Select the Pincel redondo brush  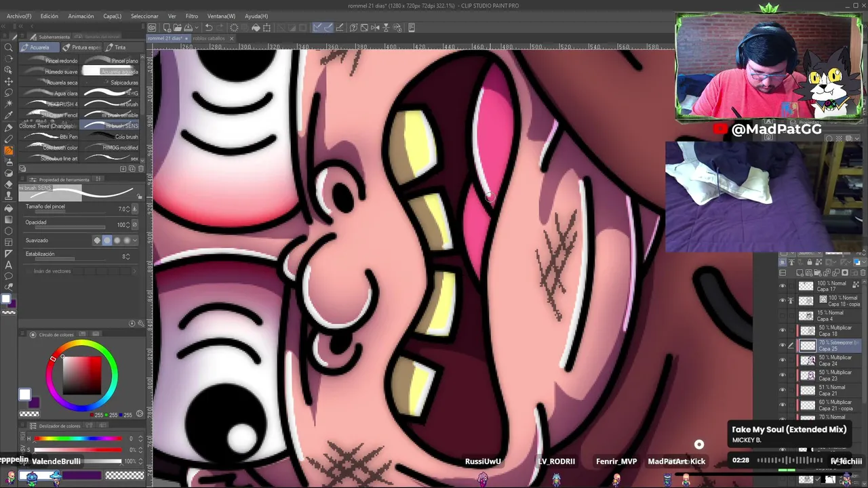tap(50, 61)
